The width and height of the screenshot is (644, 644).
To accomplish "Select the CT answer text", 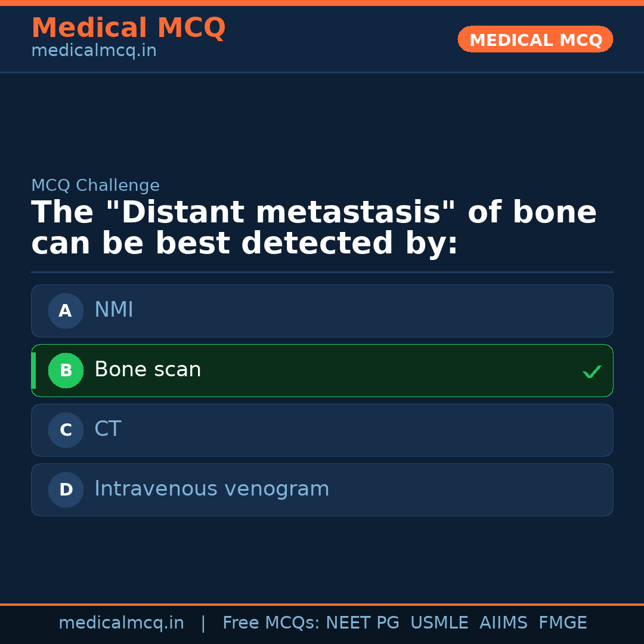I will click(x=108, y=429).
